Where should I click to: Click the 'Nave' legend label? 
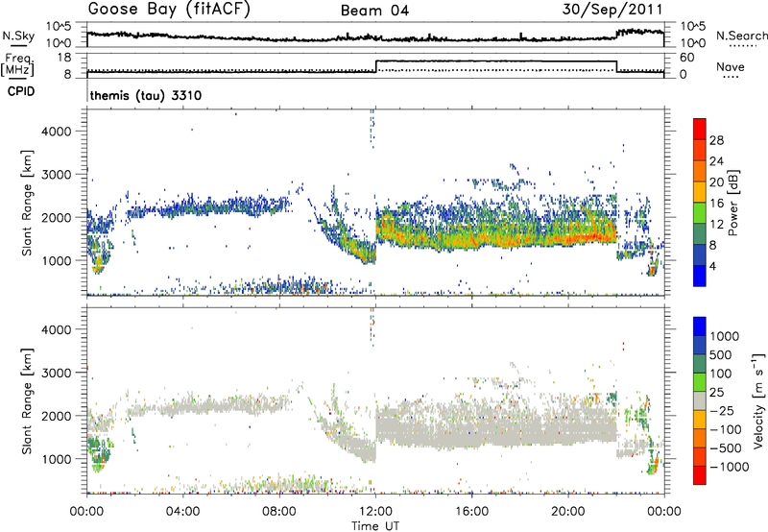click(x=731, y=66)
